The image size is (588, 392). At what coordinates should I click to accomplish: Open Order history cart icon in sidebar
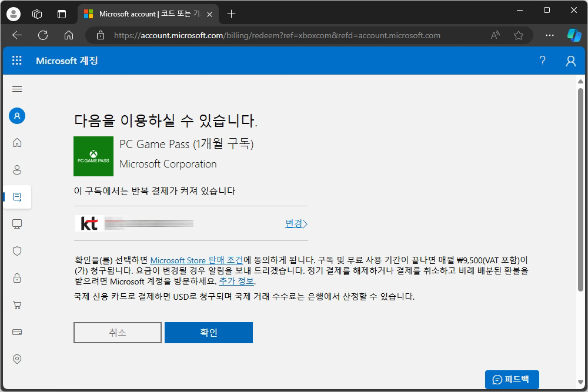[17, 304]
